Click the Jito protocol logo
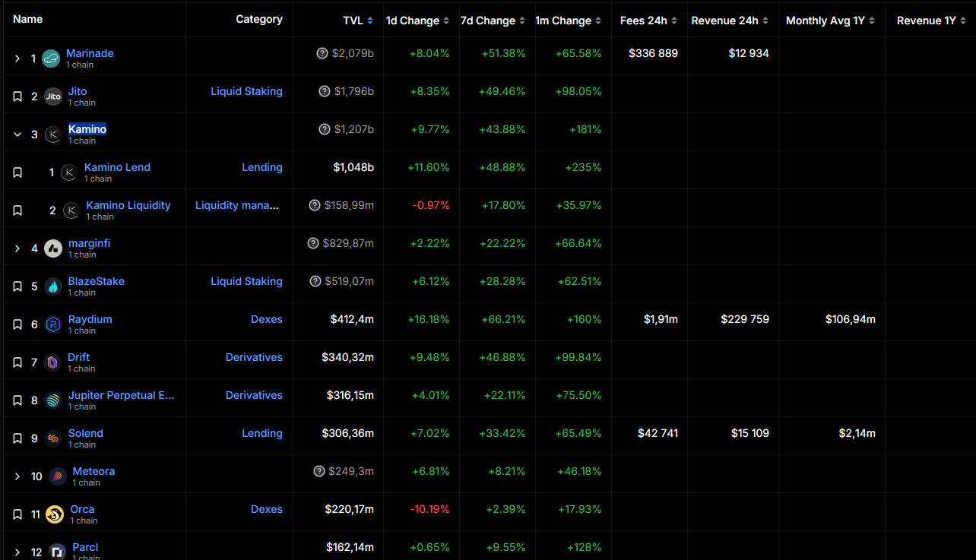 click(x=53, y=96)
